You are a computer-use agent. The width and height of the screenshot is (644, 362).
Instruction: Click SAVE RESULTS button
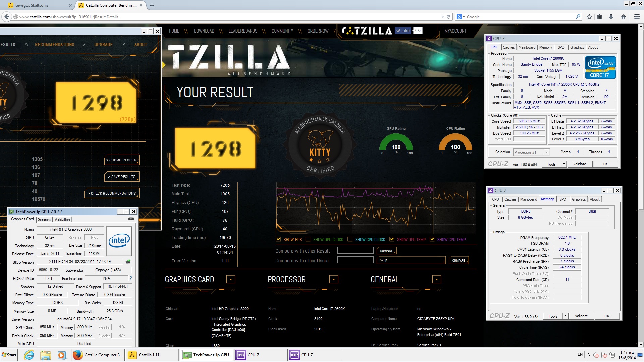coord(122,177)
